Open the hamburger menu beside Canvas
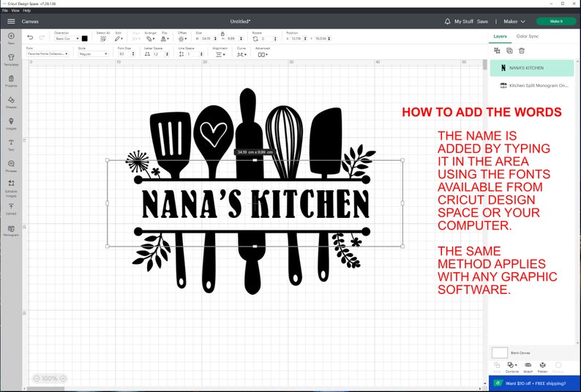 pos(11,21)
